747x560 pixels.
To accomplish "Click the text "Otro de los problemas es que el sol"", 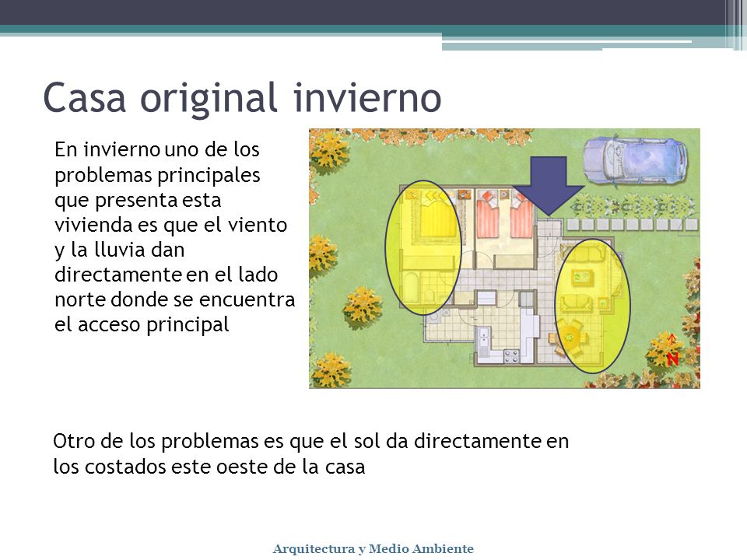I will click(x=216, y=441).
